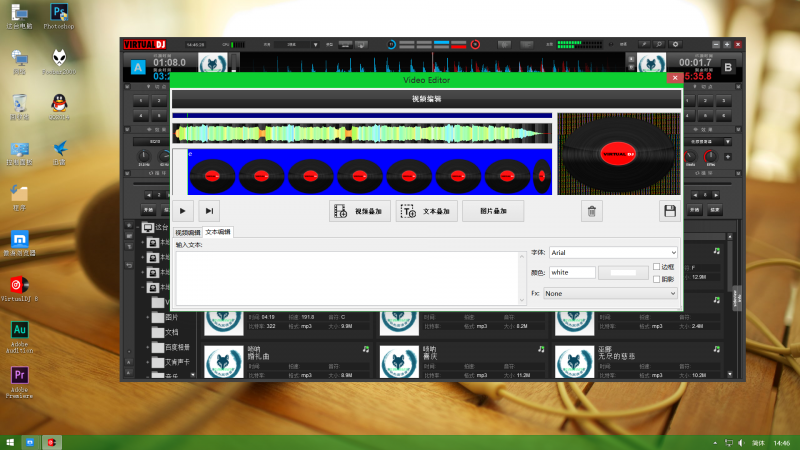The width and height of the screenshot is (800, 450).
Task: Click the 图片叠加 image overlay button
Action: point(493,211)
